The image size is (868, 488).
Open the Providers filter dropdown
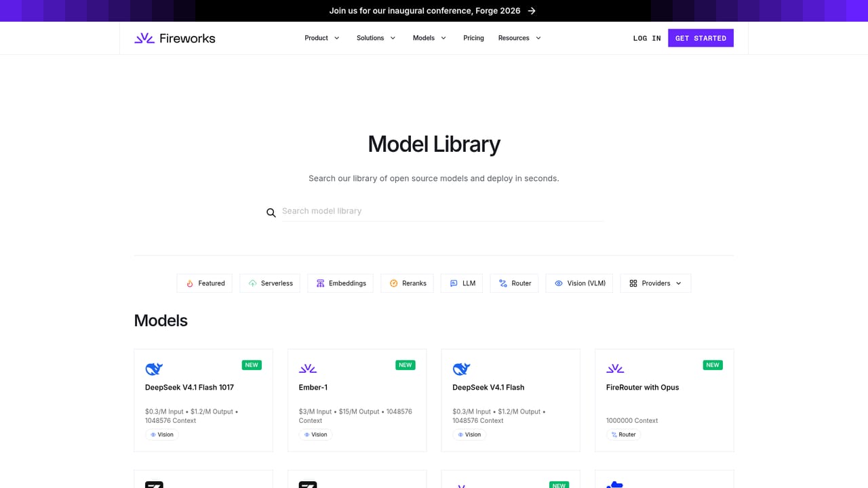pos(656,283)
